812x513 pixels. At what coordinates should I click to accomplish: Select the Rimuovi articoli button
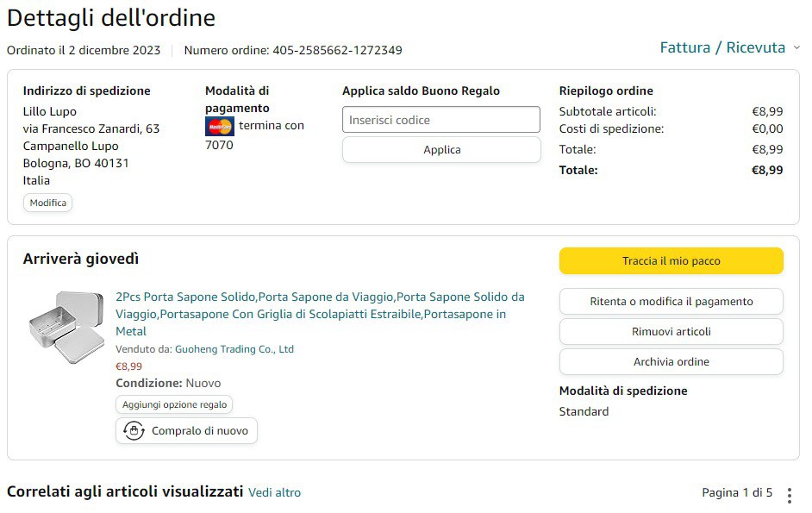(671, 332)
